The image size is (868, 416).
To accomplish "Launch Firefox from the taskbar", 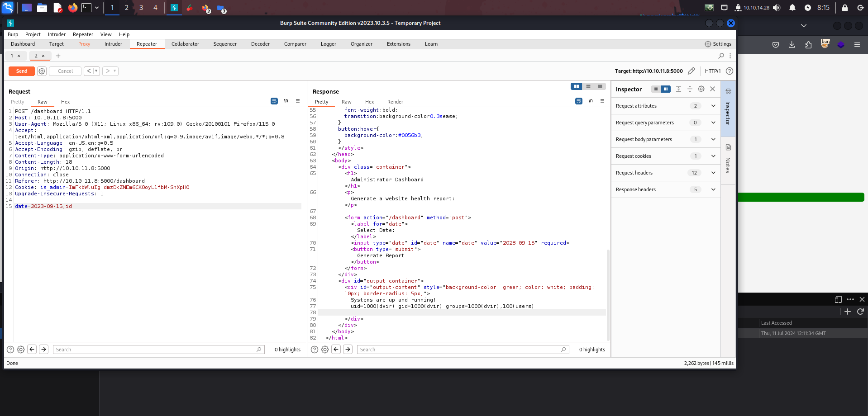I will click(72, 8).
